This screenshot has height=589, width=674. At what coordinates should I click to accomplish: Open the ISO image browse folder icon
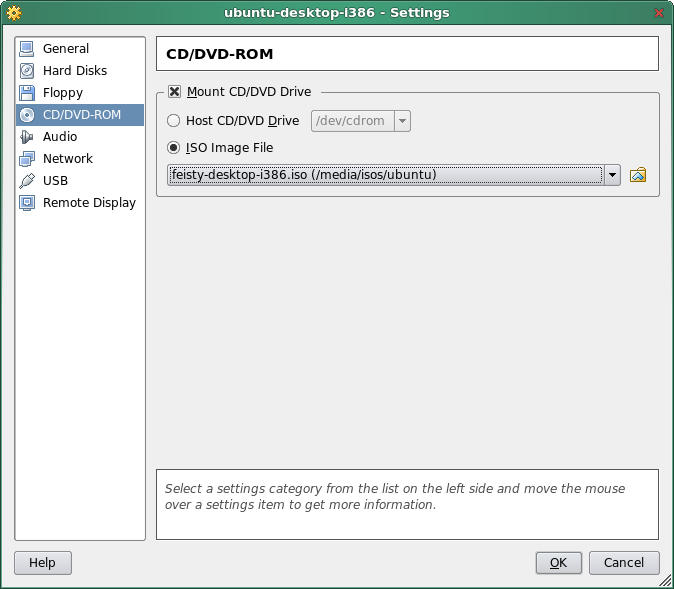point(638,175)
